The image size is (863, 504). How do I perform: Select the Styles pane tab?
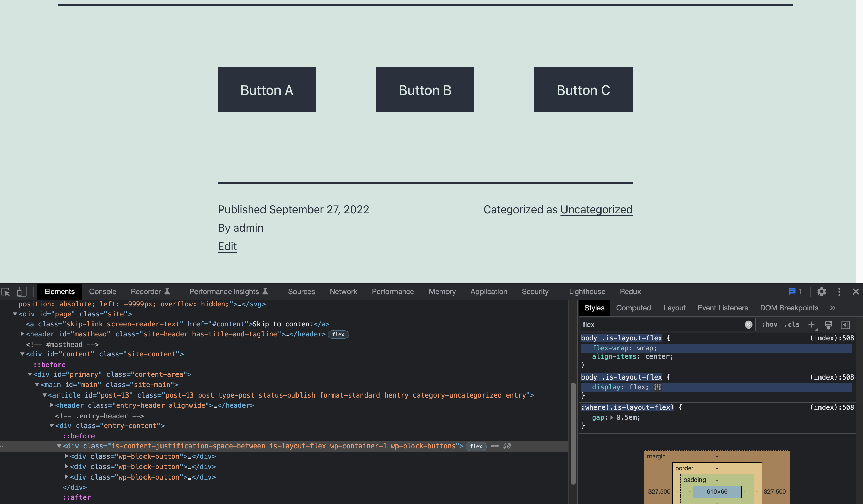pyautogui.click(x=594, y=308)
